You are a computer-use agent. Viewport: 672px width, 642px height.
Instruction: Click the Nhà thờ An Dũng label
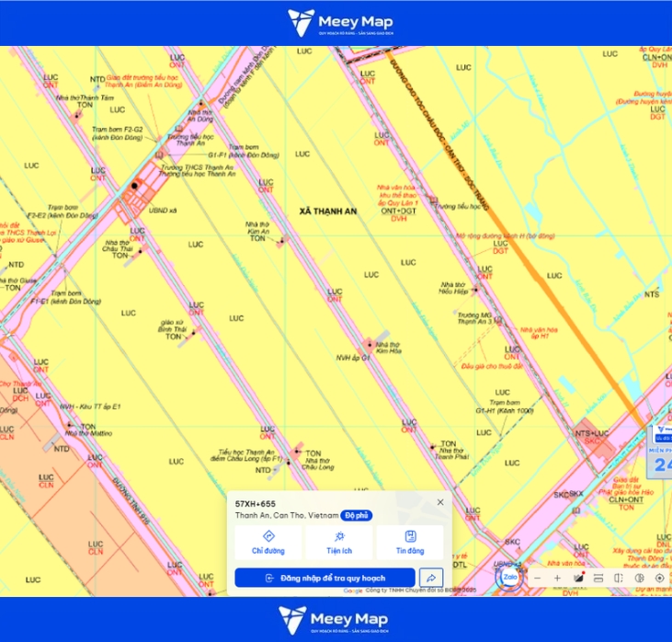199,116
